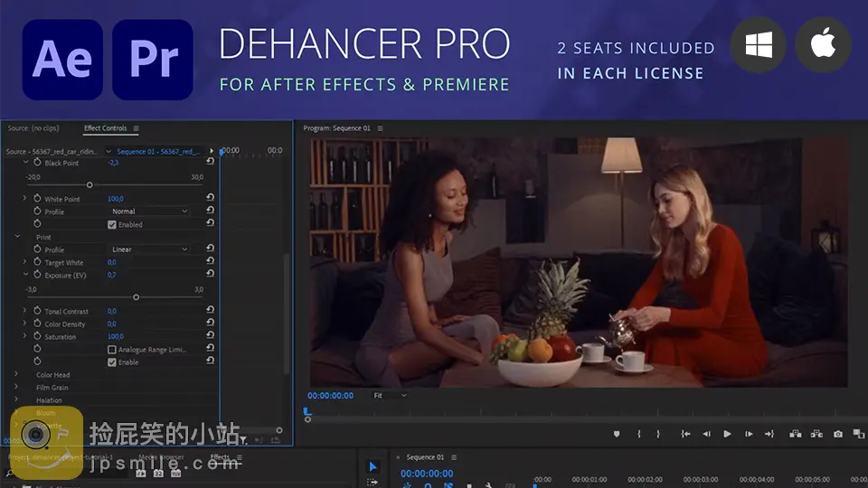Viewport: 868px width, 488px height.
Task: Expand the White Point parameter
Action: (24, 198)
